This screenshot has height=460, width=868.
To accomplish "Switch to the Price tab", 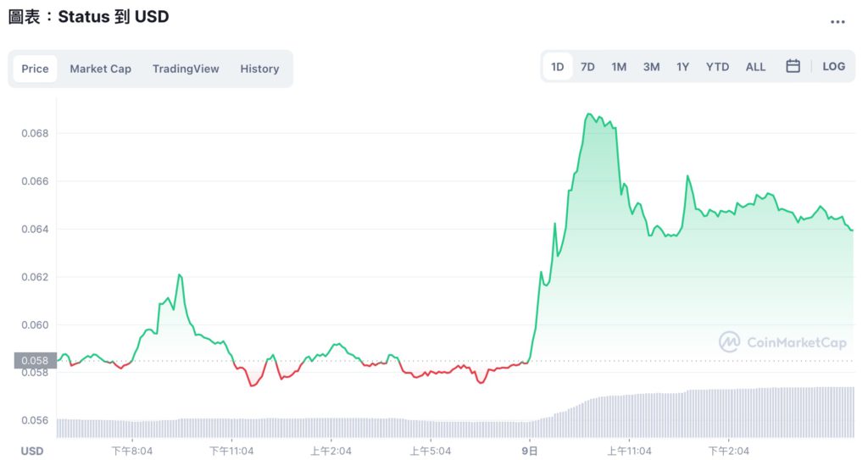I will tap(35, 69).
